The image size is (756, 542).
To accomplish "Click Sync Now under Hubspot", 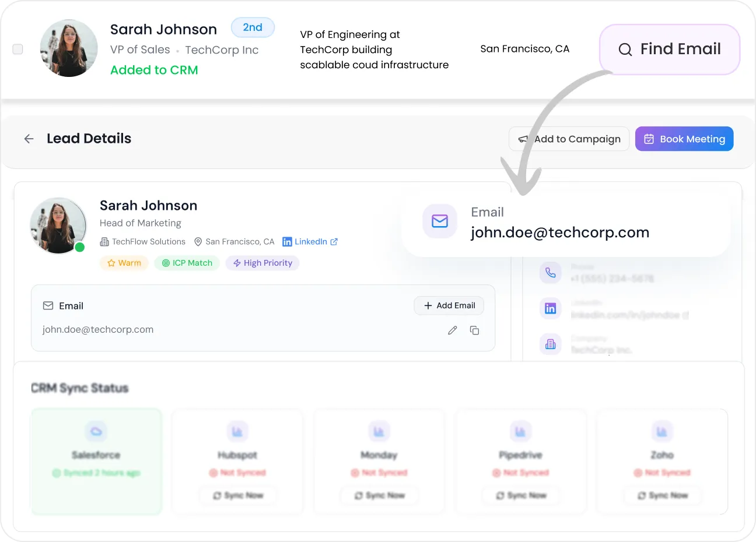I will (x=238, y=495).
